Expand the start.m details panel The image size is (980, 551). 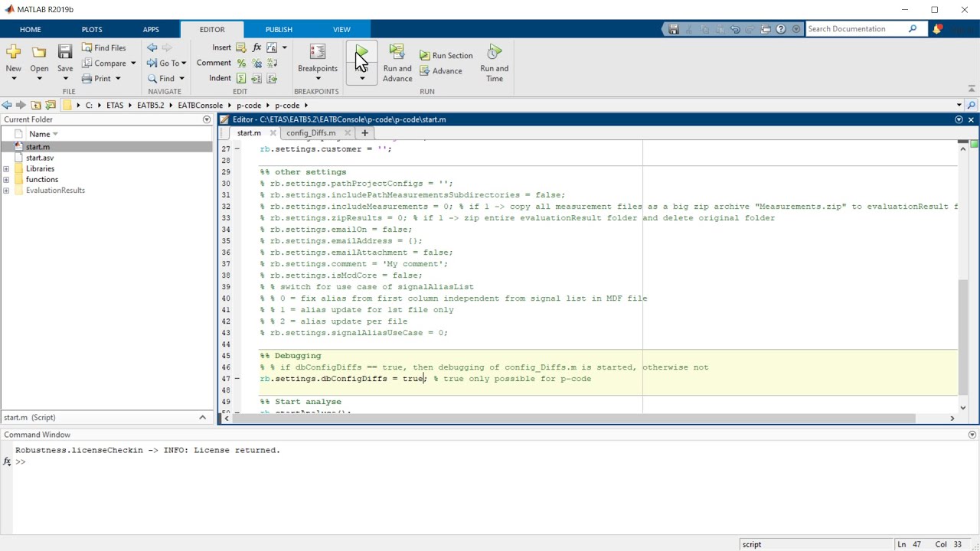click(x=202, y=417)
